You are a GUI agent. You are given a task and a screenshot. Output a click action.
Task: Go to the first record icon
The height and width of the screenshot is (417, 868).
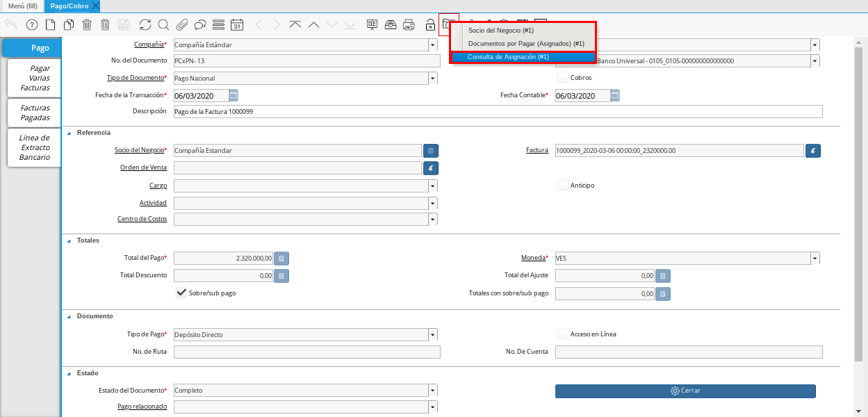295,25
